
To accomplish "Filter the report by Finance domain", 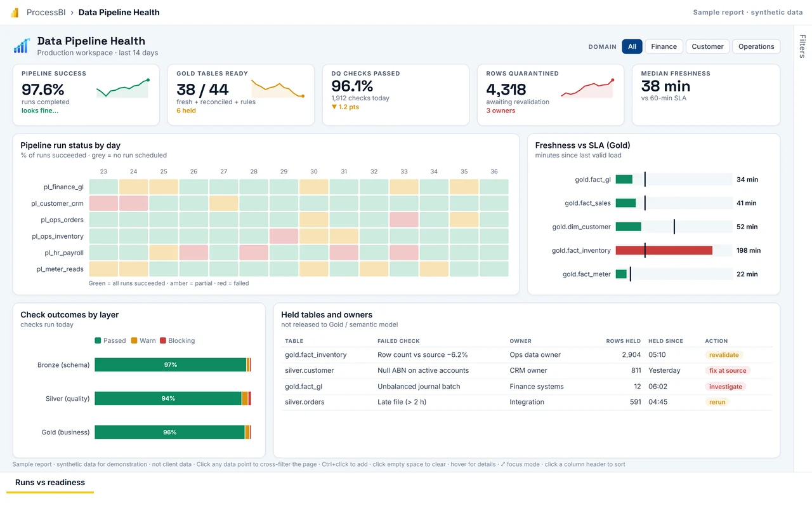I will coord(664,46).
